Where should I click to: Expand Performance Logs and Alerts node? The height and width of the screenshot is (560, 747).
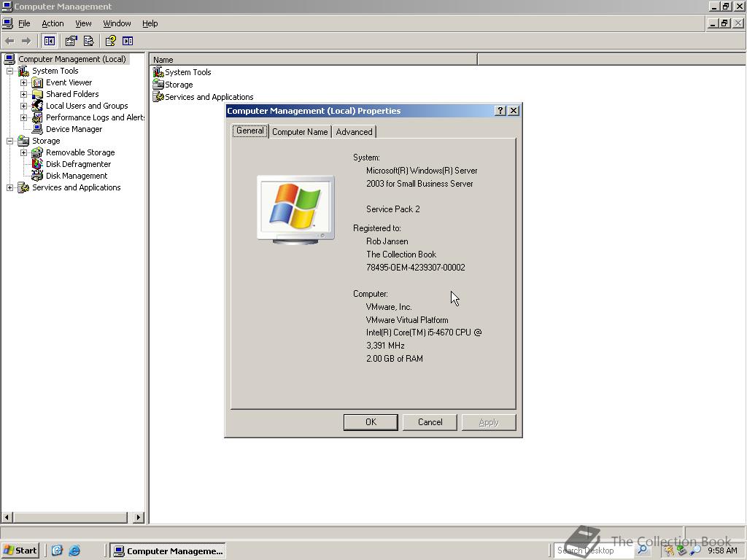click(x=23, y=117)
